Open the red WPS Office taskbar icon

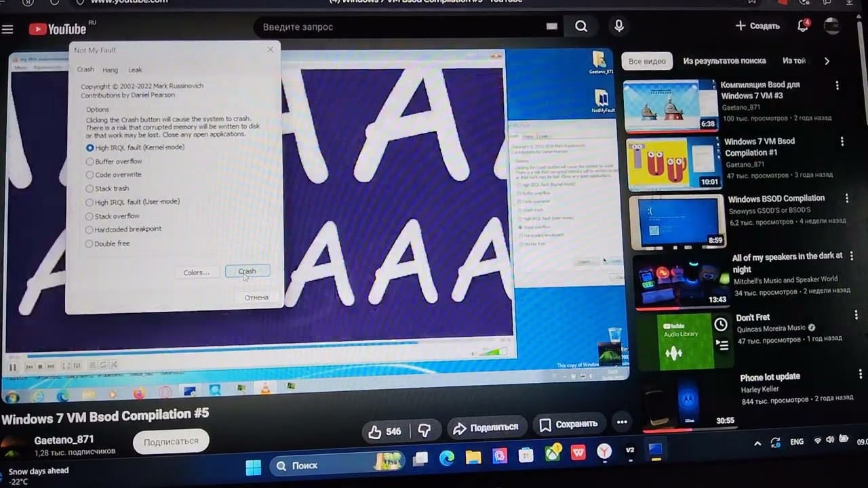click(578, 453)
